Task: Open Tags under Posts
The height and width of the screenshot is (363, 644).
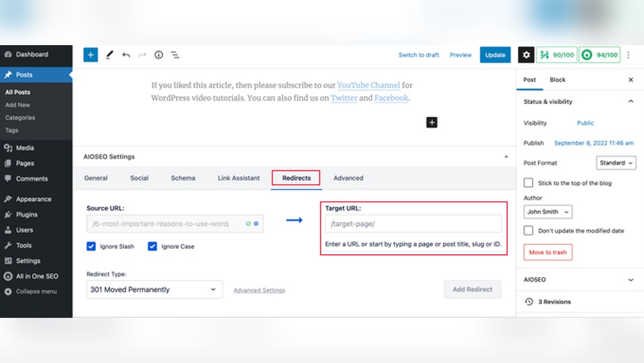Action: click(12, 130)
